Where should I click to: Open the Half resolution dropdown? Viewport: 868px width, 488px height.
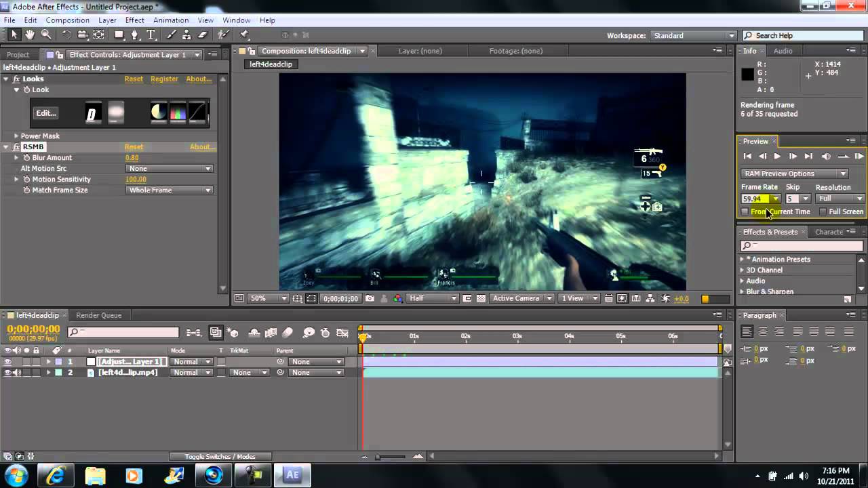point(433,298)
